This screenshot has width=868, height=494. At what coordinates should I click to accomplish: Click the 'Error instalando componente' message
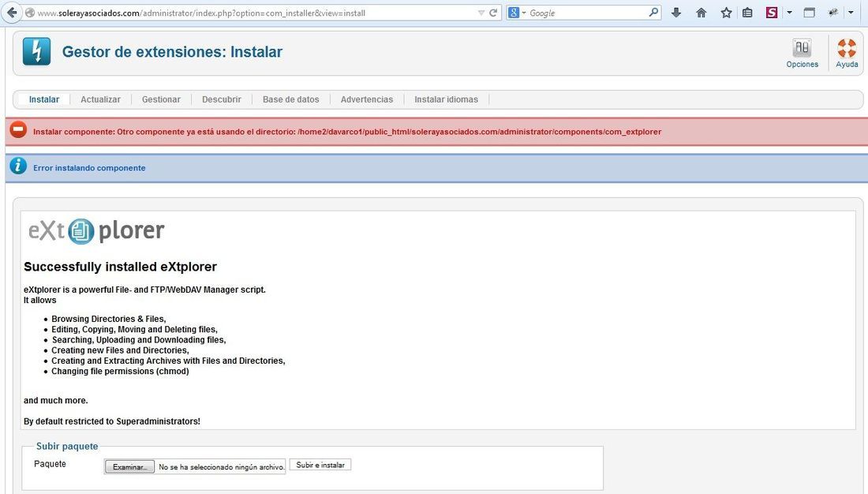tap(89, 168)
